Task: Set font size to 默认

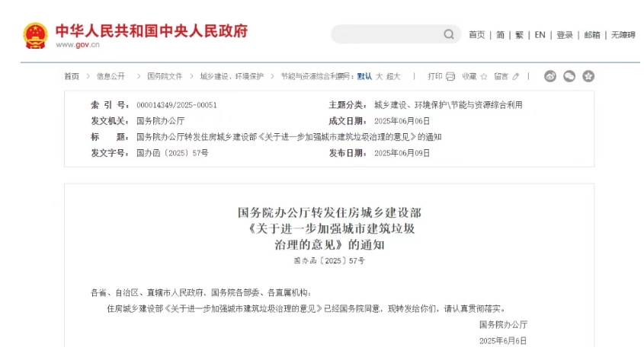Action: (x=364, y=76)
